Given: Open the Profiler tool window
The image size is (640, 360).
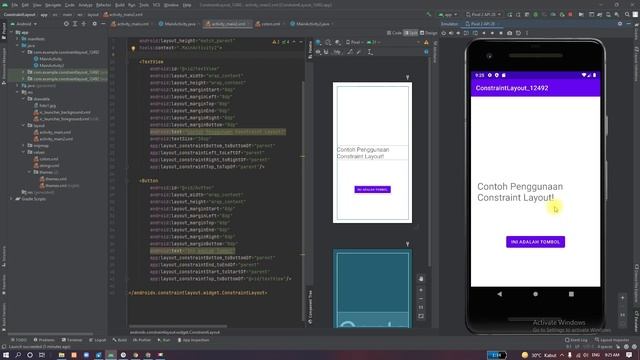Looking at the screenshot, I should click(x=142, y=340).
